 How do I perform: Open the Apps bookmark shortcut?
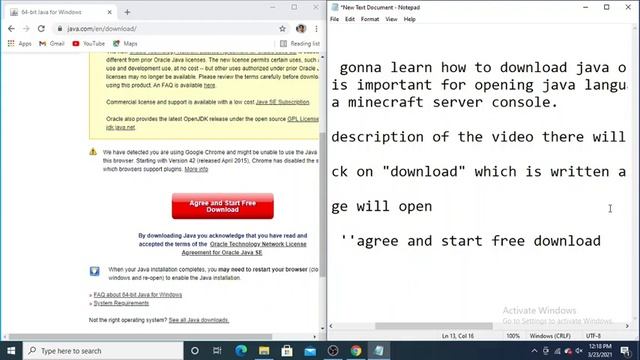(x=19, y=43)
